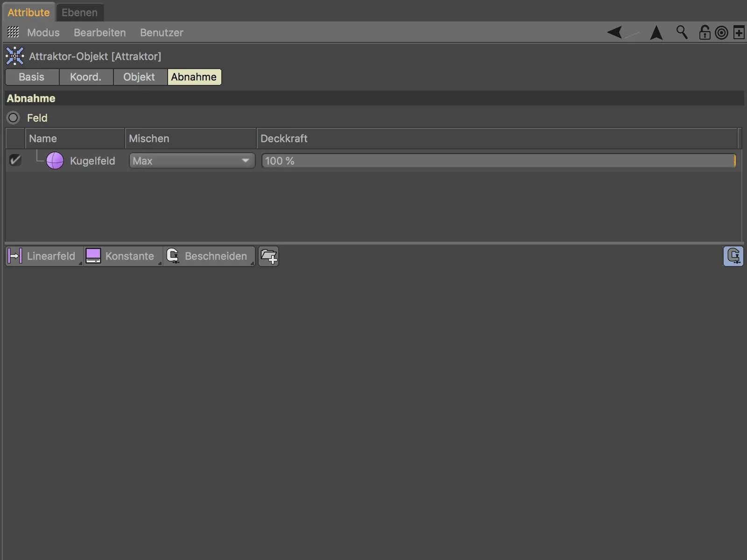Open new Attribute Manager plus icon
The image size is (747, 560).
pyautogui.click(x=739, y=33)
